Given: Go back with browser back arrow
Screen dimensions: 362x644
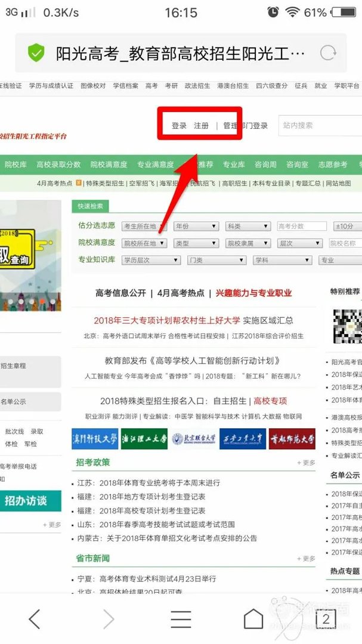Looking at the screenshot, I should pos(35,619).
